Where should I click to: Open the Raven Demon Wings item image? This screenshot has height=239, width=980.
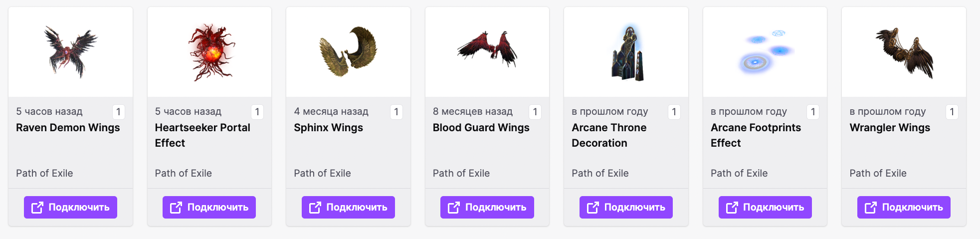70,52
